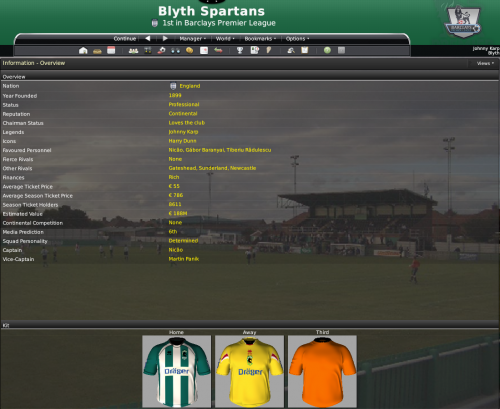Open the World menu
The width and height of the screenshot is (500, 409).
(x=225, y=39)
